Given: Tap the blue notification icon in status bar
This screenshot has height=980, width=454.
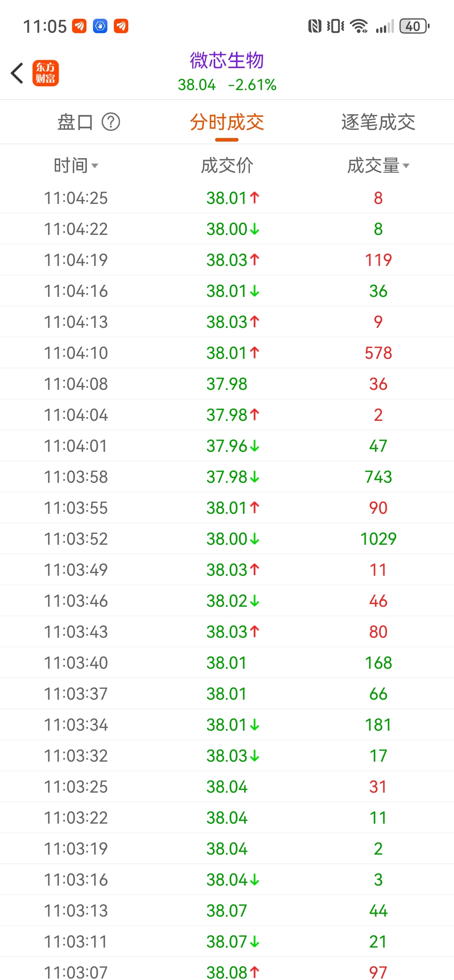Looking at the screenshot, I should tap(100, 26).
